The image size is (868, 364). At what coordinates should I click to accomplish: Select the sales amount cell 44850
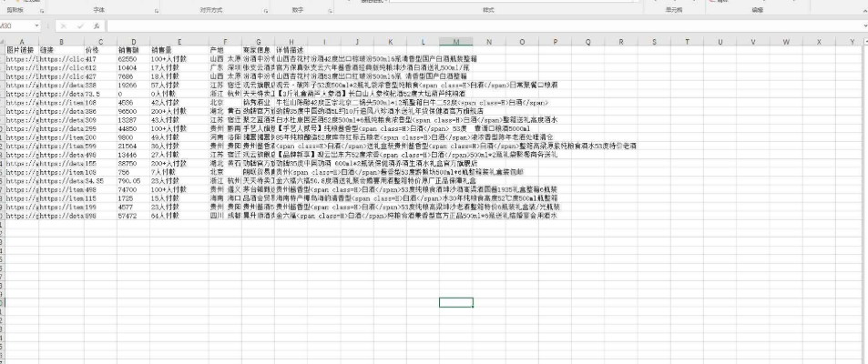pos(133,128)
